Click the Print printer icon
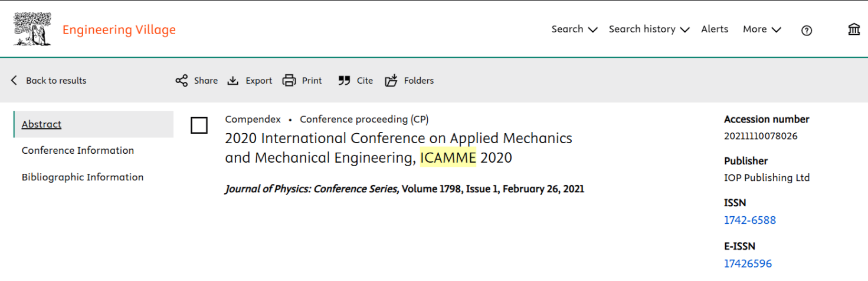Viewport: 868px width, 281px height. tap(289, 81)
